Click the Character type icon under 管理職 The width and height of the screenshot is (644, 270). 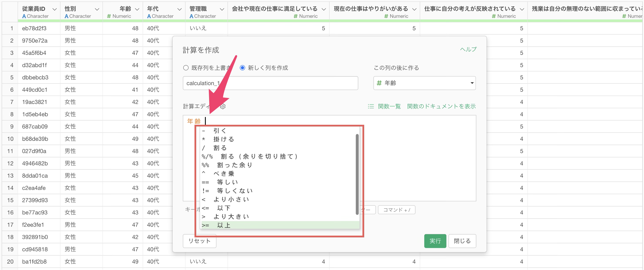[191, 16]
